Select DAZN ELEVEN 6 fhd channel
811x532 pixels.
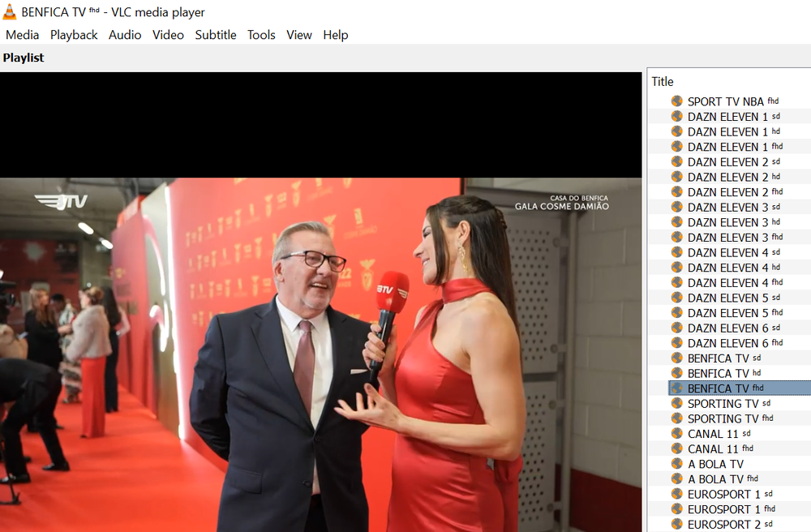click(x=735, y=343)
